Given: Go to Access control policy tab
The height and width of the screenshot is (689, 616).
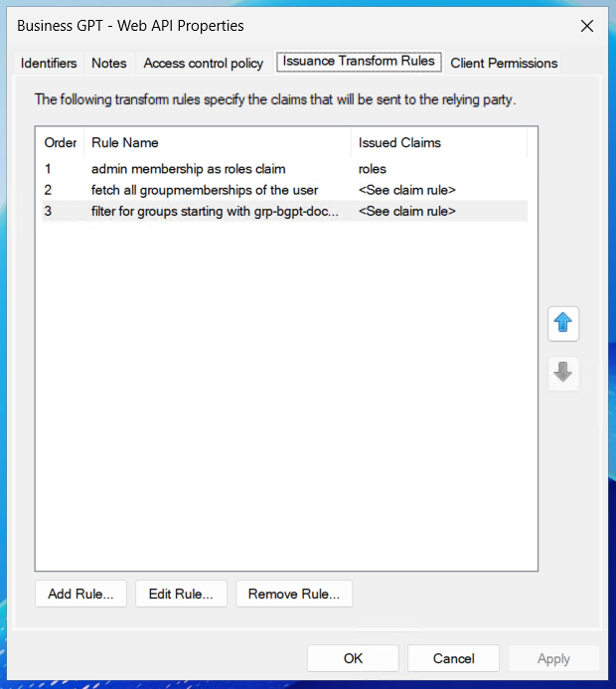Looking at the screenshot, I should [204, 64].
